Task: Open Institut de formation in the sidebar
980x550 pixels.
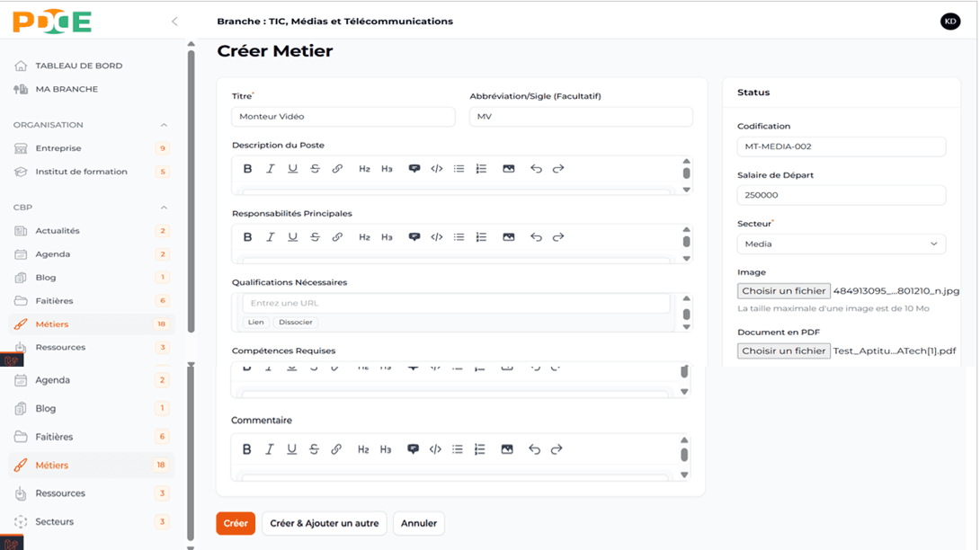Action: (x=81, y=172)
